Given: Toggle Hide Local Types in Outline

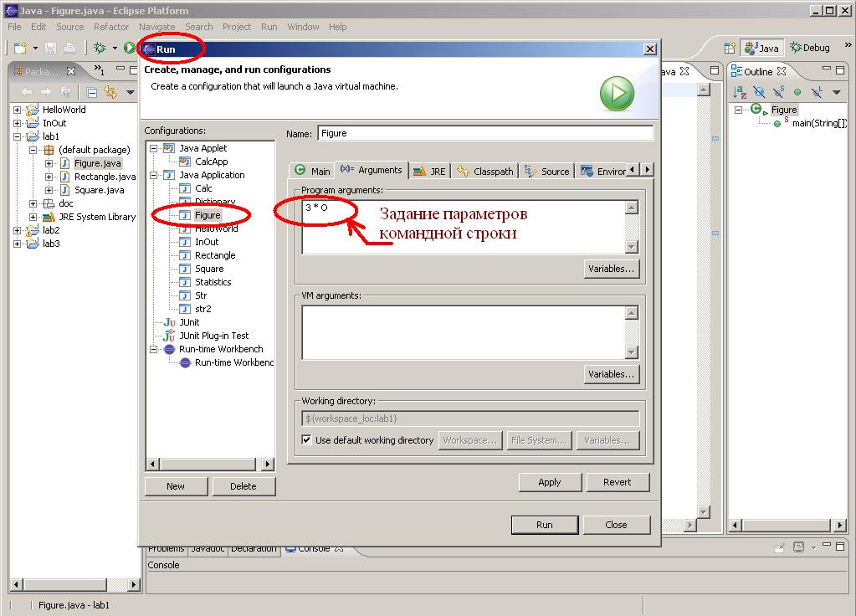Looking at the screenshot, I should click(817, 92).
